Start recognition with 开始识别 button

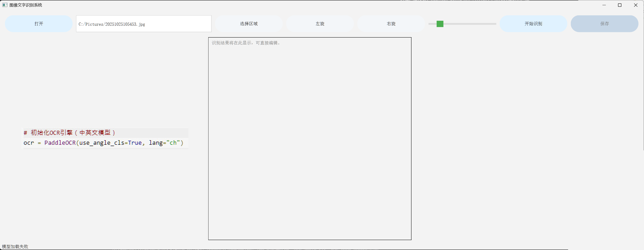tap(533, 24)
